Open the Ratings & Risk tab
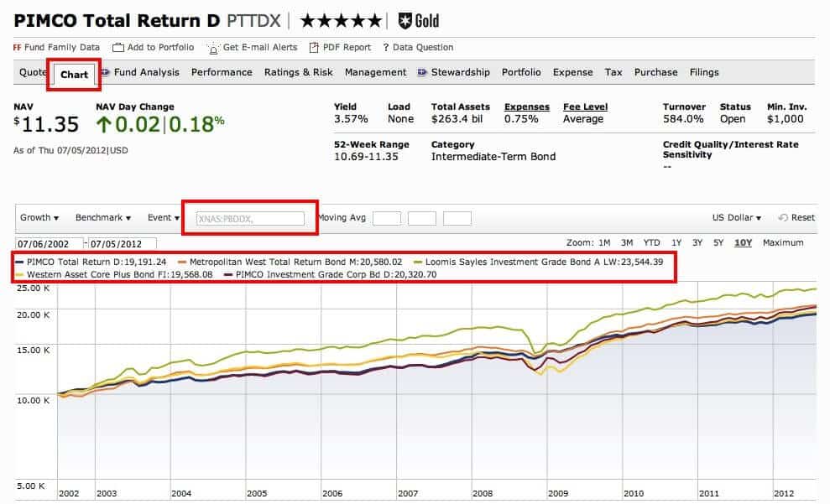830x504 pixels. click(299, 72)
